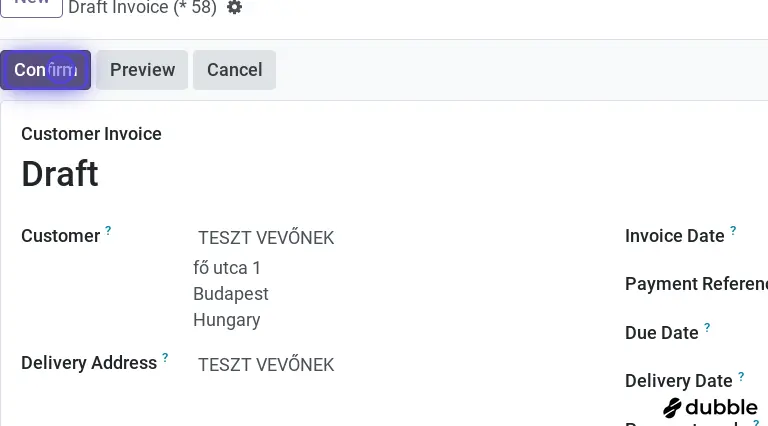Screen dimensions: 768x426
Task: Click the "fő utca 1" address line
Action: (227, 268)
